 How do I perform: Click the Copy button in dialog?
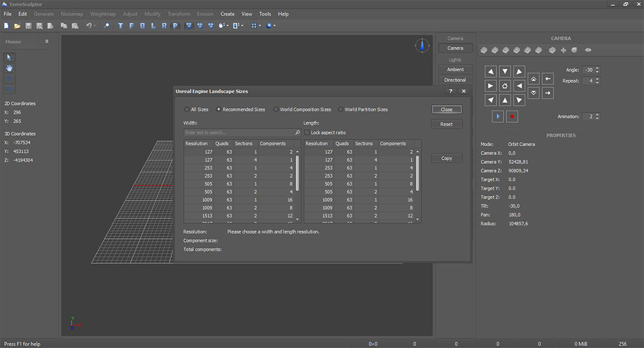pos(447,158)
